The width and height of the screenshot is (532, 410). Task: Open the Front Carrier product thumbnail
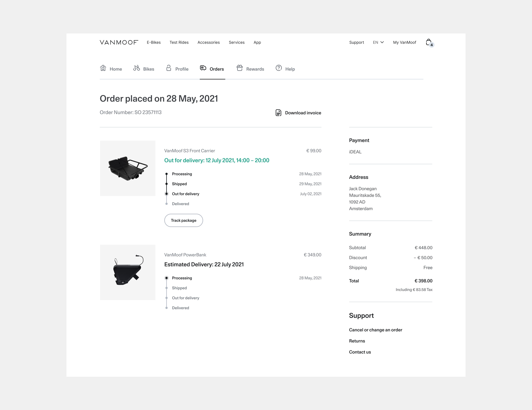point(128,168)
